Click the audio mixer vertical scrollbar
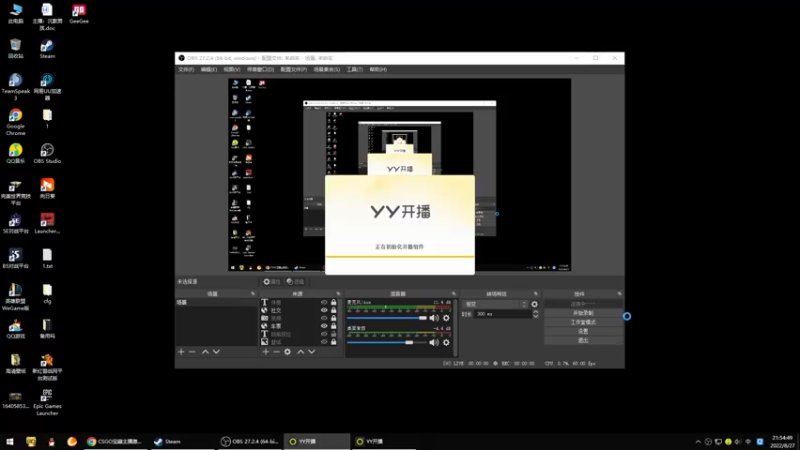The image size is (800, 450). pyautogui.click(x=455, y=328)
